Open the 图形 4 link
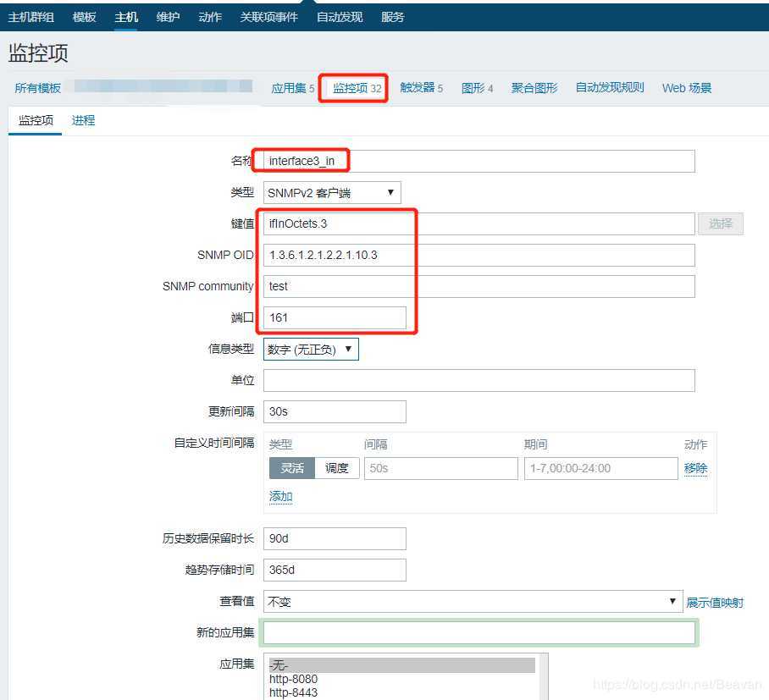Screen dimensions: 769x700 click(477, 88)
